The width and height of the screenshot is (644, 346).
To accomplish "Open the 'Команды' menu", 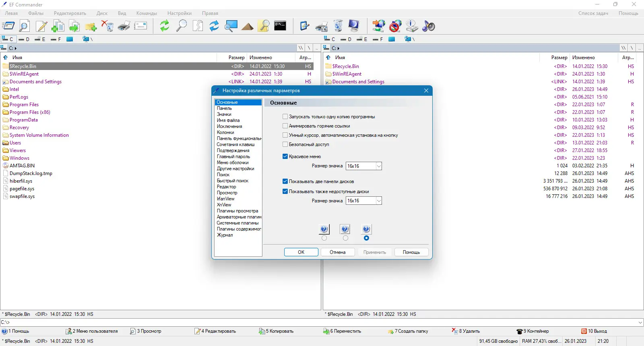I will [x=147, y=13].
